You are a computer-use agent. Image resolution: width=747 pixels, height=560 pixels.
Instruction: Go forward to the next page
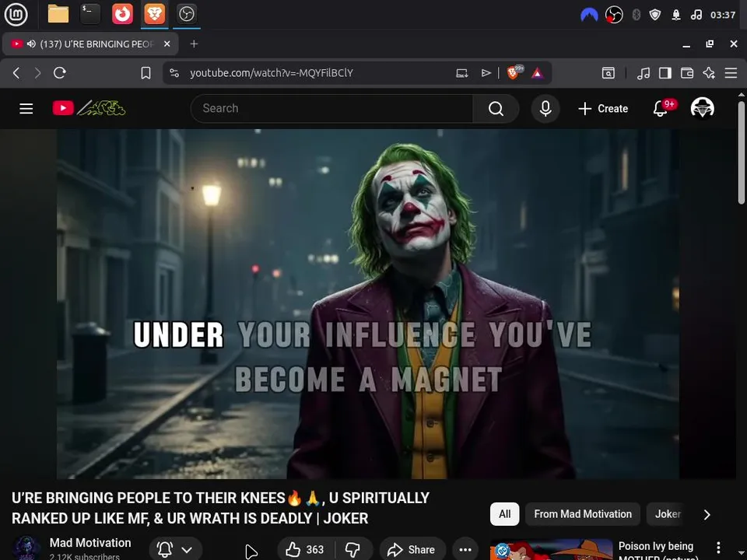click(37, 73)
